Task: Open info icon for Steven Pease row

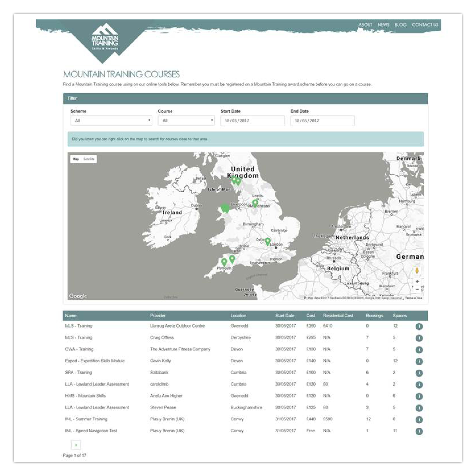Action: (419, 408)
